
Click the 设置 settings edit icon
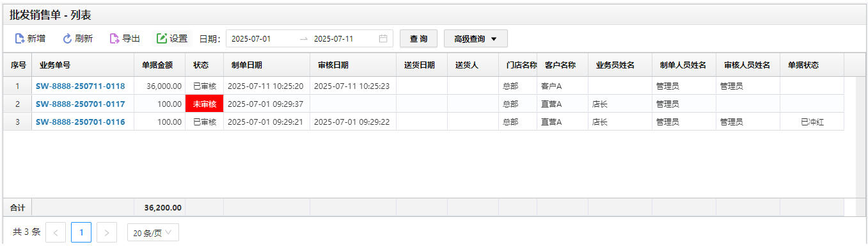(x=162, y=38)
